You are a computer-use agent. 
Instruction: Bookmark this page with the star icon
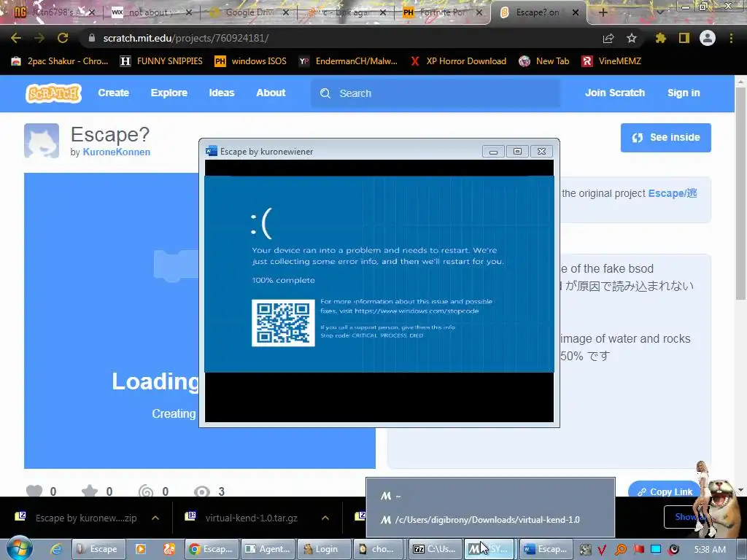click(632, 38)
